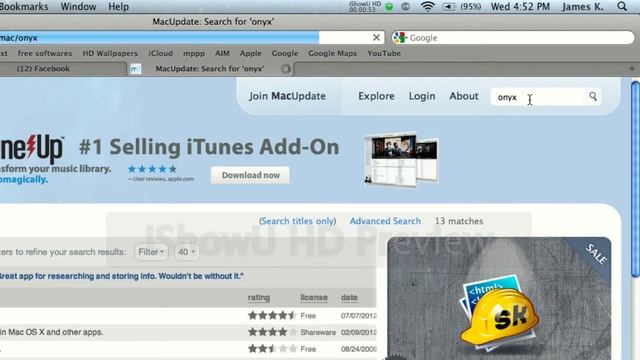Open the iCloud bookmark

(160, 53)
